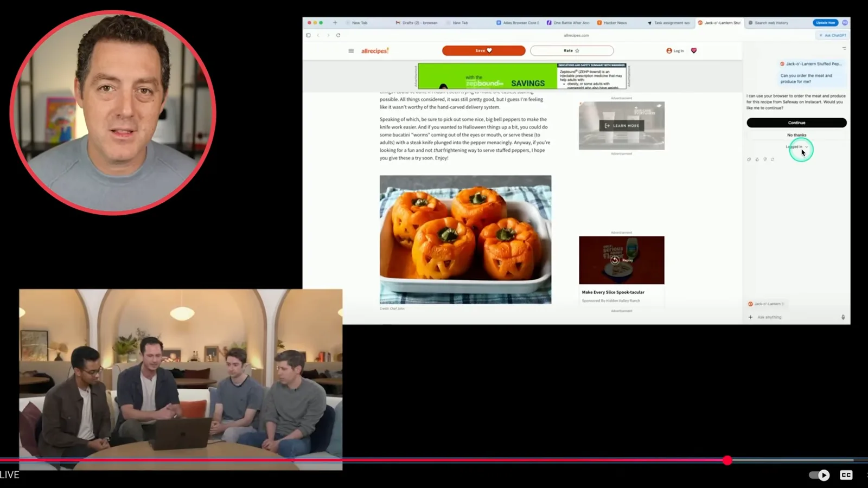The height and width of the screenshot is (488, 868).
Task: Click the allrecipes.com address bar
Action: tap(576, 35)
